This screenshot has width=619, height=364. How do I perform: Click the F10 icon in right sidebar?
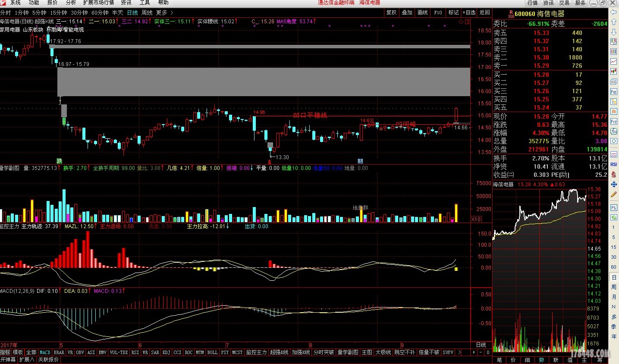613,92
